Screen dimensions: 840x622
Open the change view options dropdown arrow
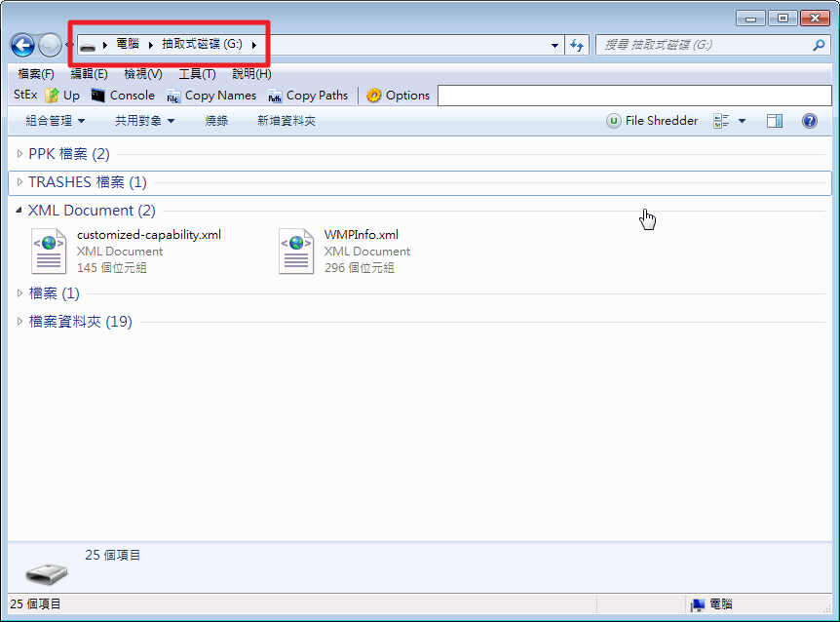point(742,121)
